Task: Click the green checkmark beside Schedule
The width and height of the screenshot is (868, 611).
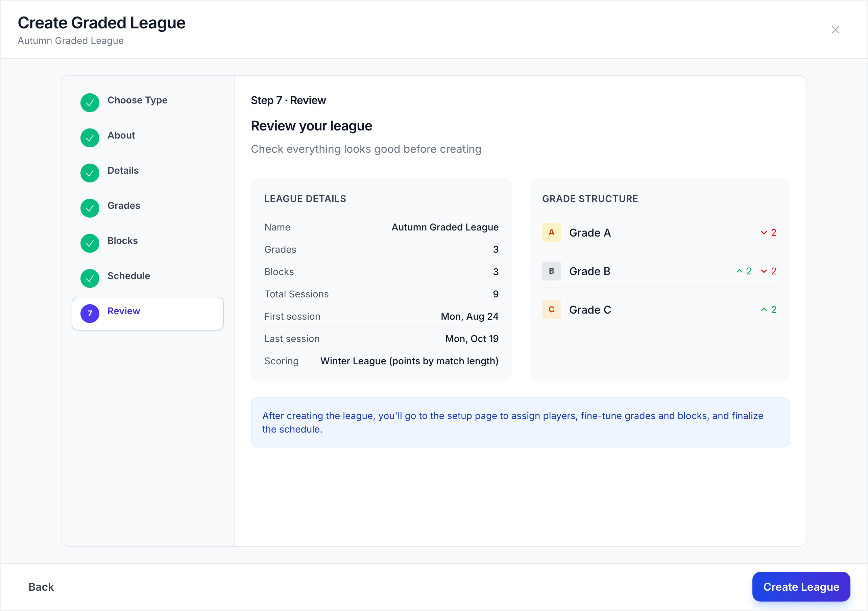Action: point(90,278)
